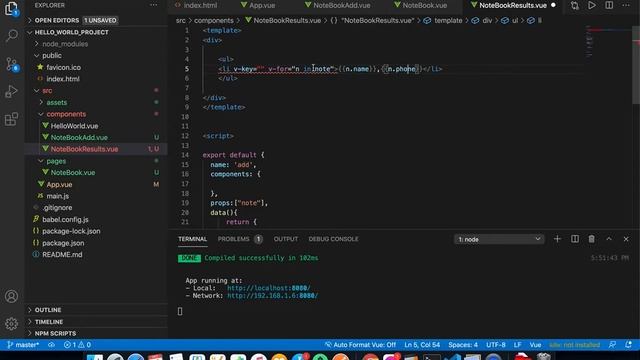640x360 pixels.
Task: Open the terminal selector dropdown '1: node'
Action: tap(499, 239)
